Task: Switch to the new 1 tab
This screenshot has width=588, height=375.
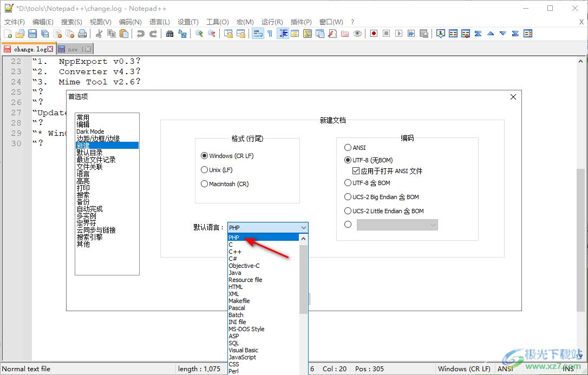Action: point(75,49)
